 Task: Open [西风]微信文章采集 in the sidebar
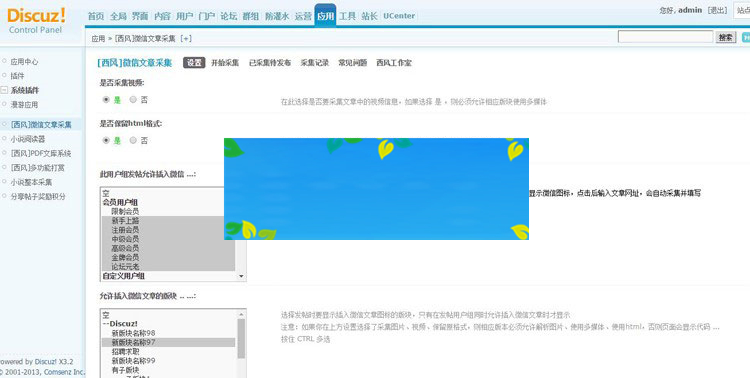[x=41, y=125]
